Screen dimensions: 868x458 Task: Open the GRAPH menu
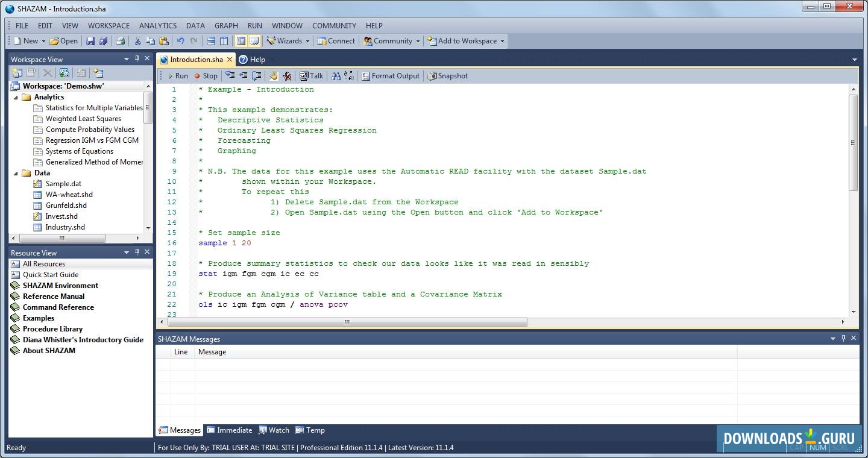pyautogui.click(x=226, y=25)
